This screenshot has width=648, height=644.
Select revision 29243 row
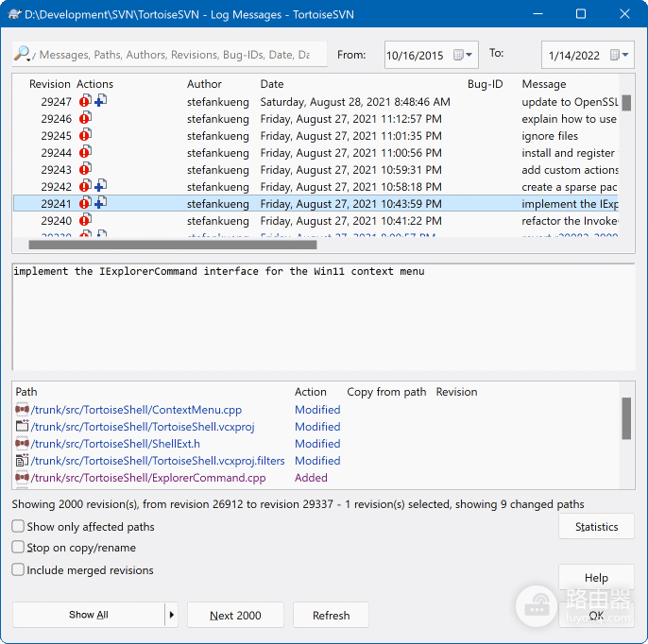point(316,169)
